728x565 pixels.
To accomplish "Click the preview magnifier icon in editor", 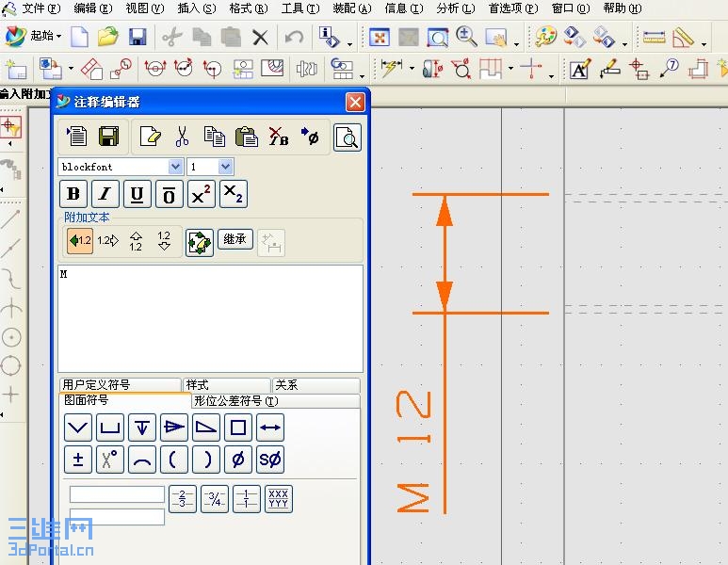I will (x=348, y=137).
